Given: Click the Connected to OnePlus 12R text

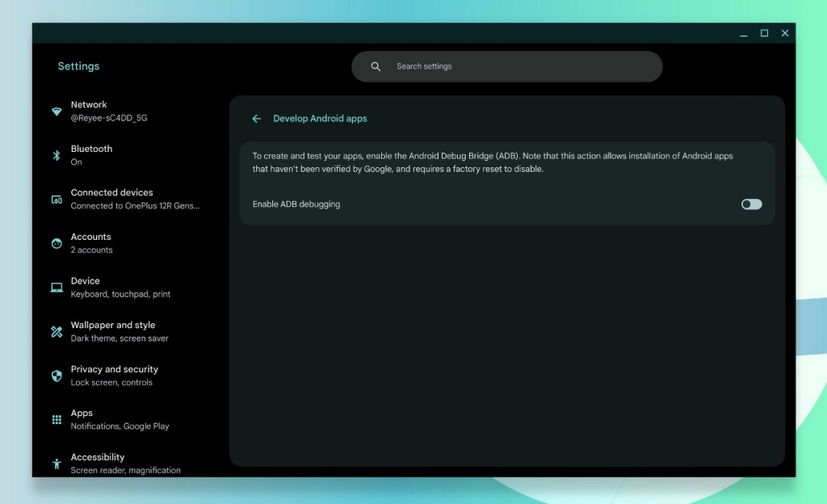Looking at the screenshot, I should (x=135, y=206).
